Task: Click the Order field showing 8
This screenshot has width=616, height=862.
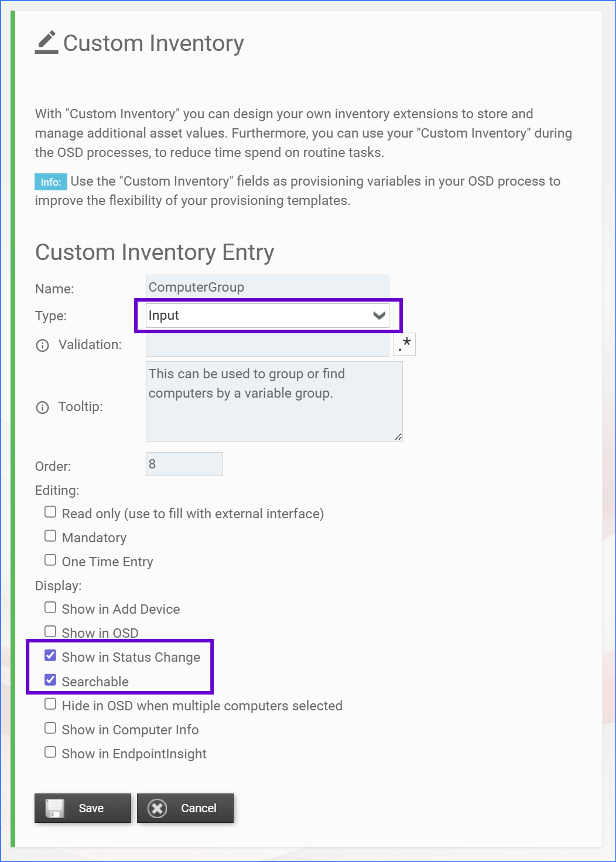Action: tap(184, 464)
